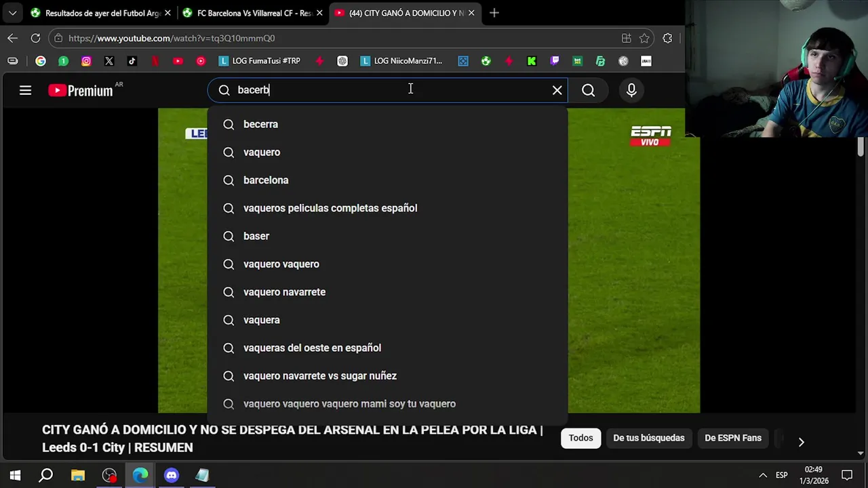Image resolution: width=868 pixels, height=488 pixels.
Task: Select the 'De ESPN Fans' chip
Action: click(733, 438)
